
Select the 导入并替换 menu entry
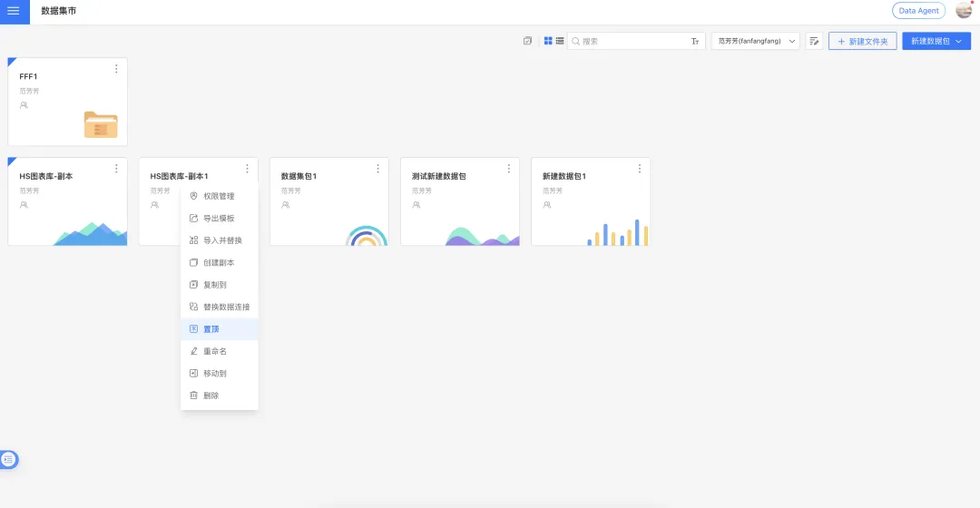tap(220, 240)
